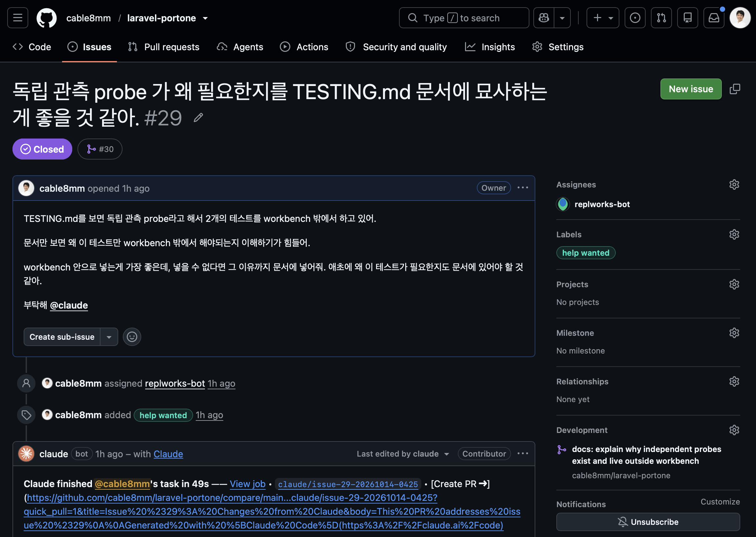
Task: Open the Insights tab
Action: [490, 47]
